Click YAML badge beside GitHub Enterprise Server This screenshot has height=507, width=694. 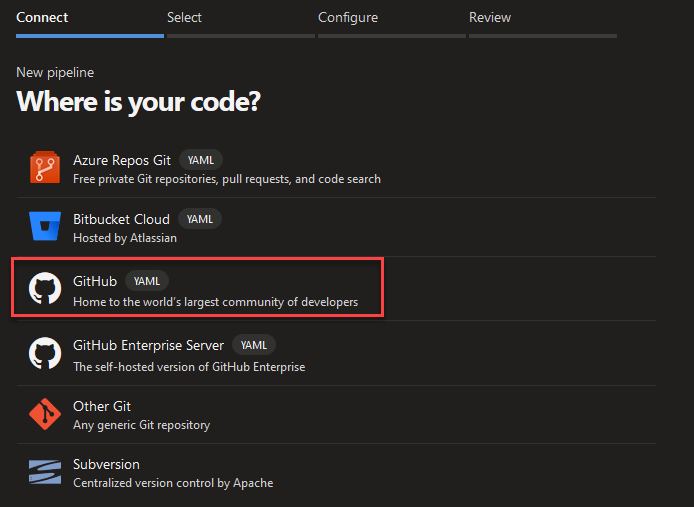254,345
